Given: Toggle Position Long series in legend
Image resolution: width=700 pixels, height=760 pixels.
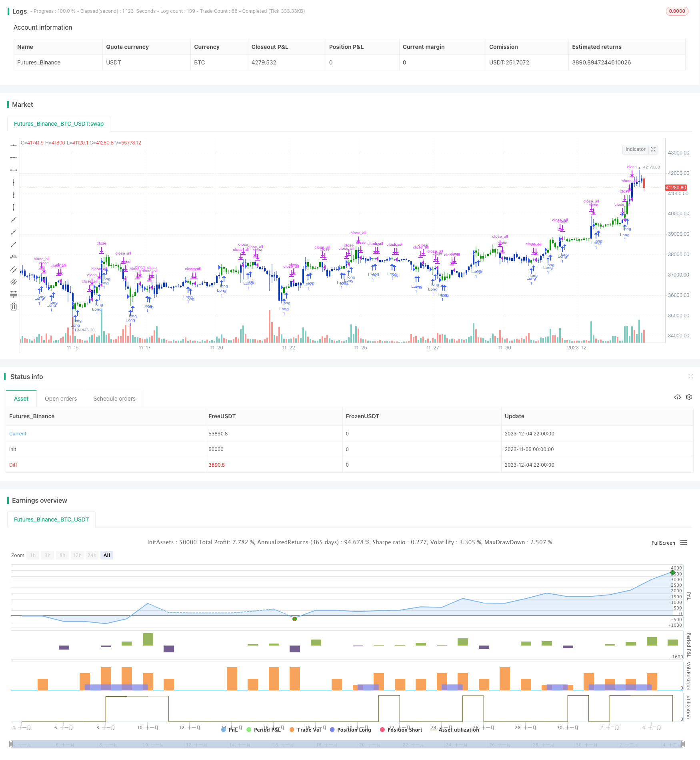Looking at the screenshot, I should [x=350, y=730].
